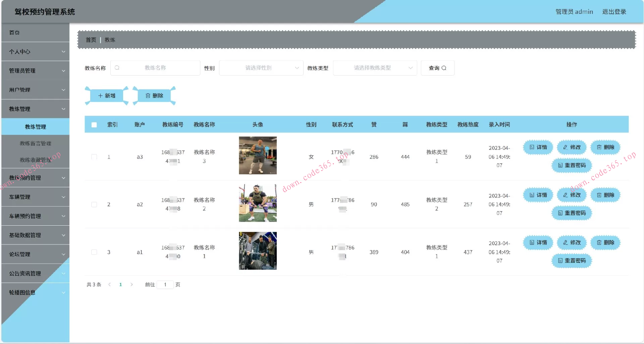Click the 查询 search button
Viewport: 644px width, 344px height.
tap(437, 68)
